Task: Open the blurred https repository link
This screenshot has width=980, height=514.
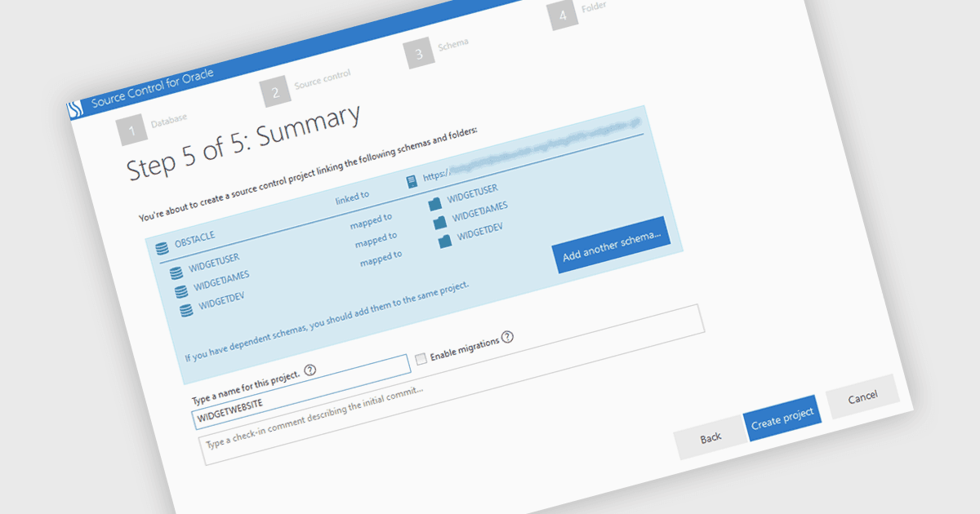Action: 531,150
